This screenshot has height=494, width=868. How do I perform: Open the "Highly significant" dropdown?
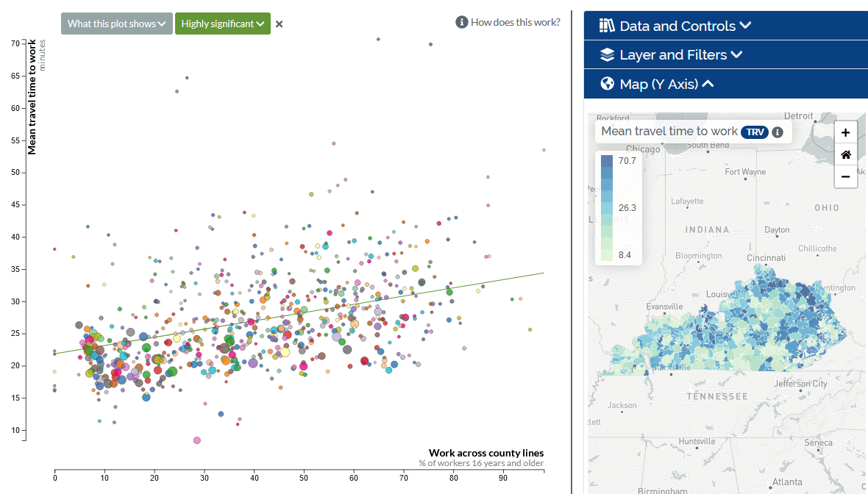coord(222,24)
